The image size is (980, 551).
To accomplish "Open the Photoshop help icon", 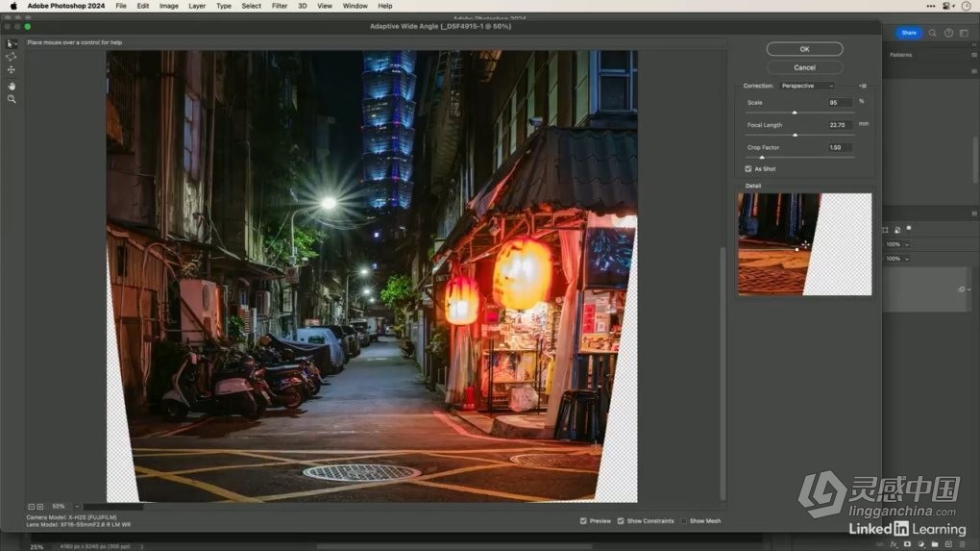I will [948, 33].
